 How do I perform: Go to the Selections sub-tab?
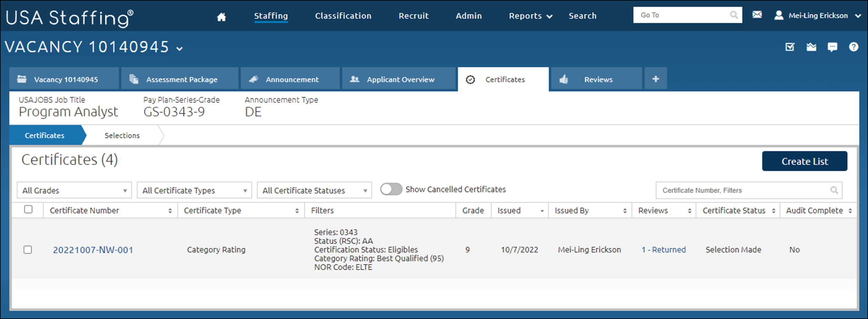pos(122,135)
